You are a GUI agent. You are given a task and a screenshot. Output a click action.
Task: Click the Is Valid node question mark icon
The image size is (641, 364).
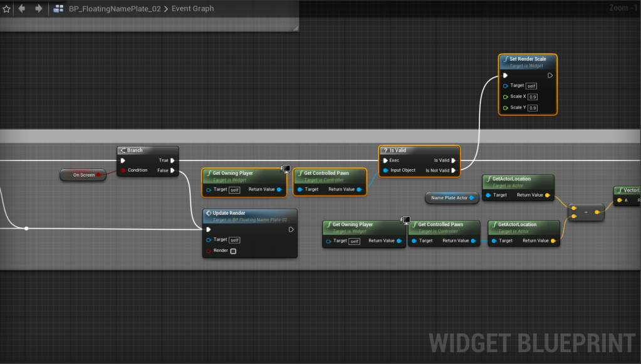(x=385, y=150)
